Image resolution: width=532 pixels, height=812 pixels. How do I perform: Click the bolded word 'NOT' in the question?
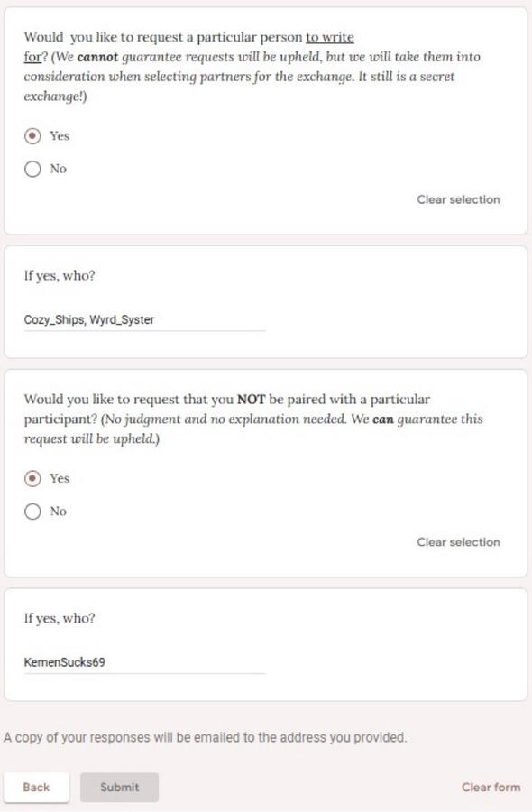[x=259, y=399]
